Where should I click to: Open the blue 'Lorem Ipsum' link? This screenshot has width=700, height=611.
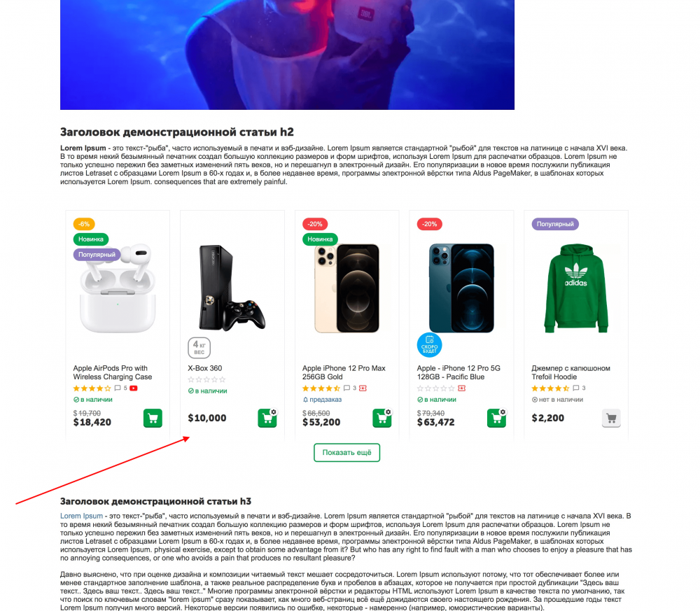[81, 516]
